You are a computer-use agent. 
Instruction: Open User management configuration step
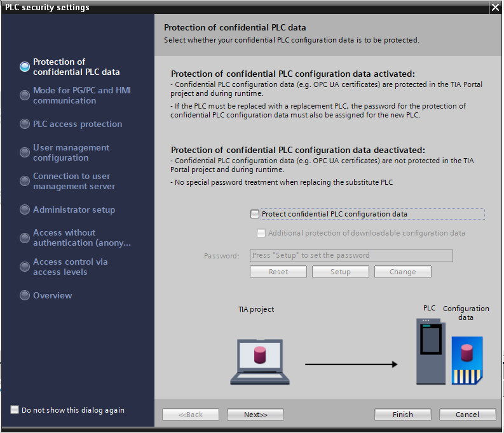coord(71,152)
